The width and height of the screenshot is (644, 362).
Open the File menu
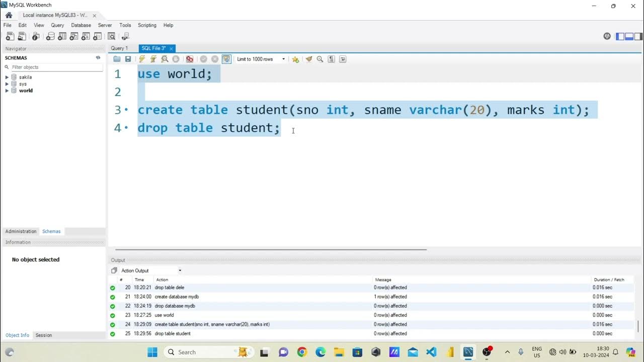pyautogui.click(x=7, y=25)
